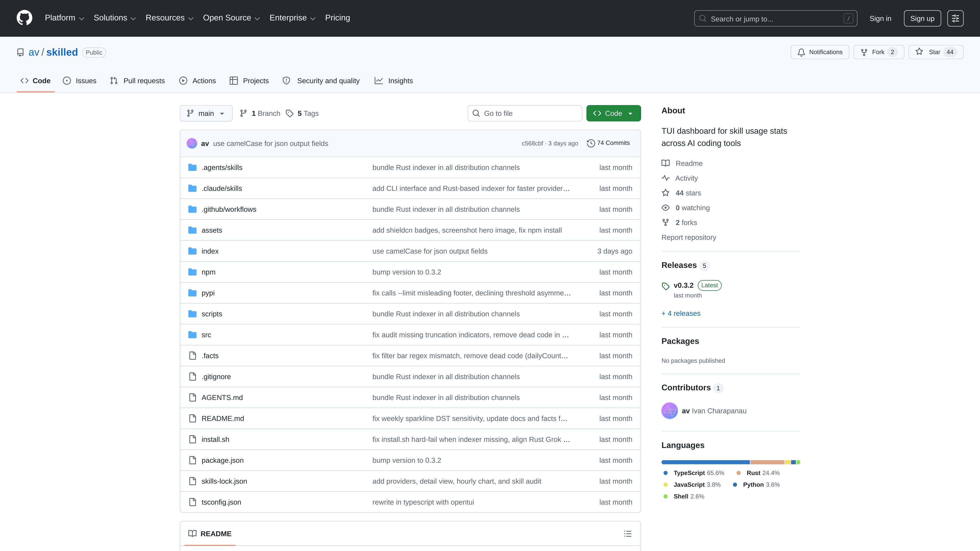Click Report repository link
The image size is (980, 551).
689,237
